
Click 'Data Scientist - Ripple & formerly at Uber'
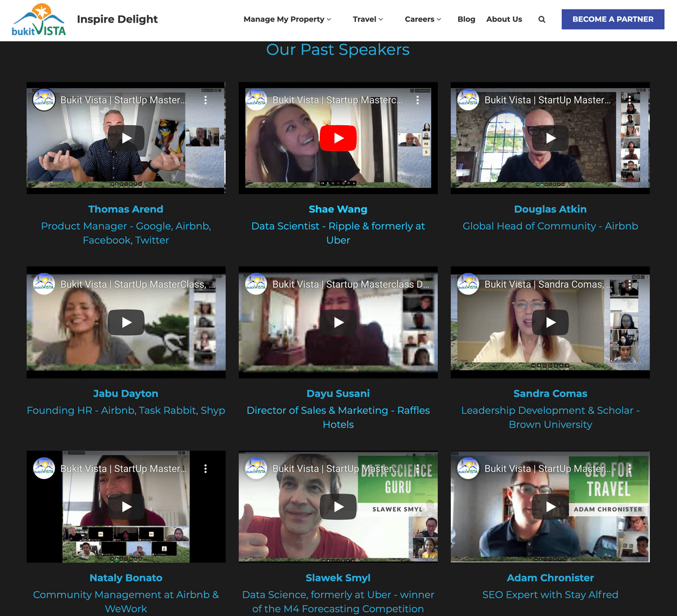point(338,233)
